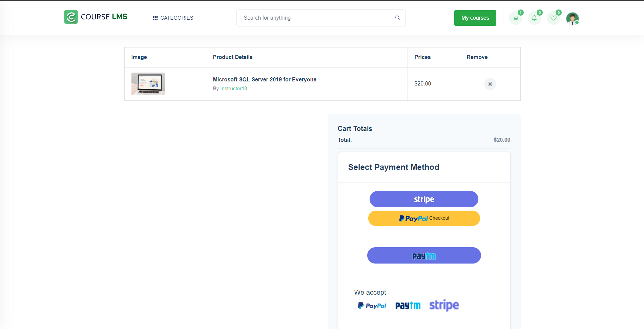Click the PayPal logo under We accept
Screen dimensions: 644x329
[372, 305]
